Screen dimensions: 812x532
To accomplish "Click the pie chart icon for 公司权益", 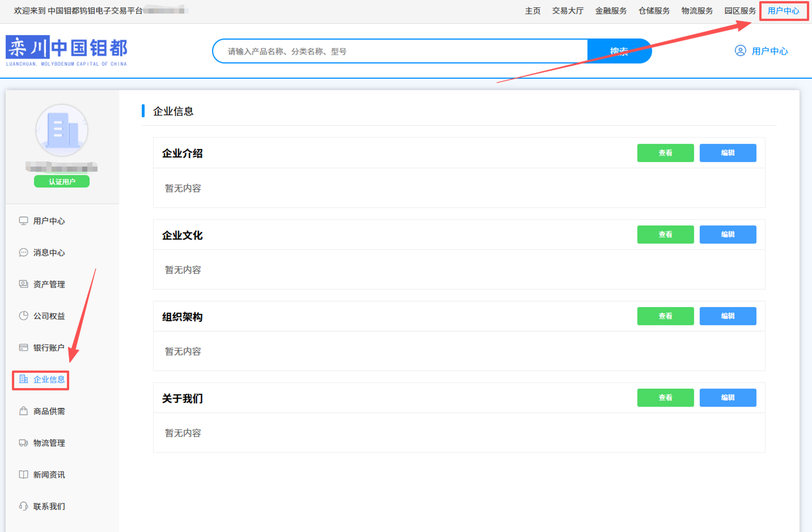I will [24, 316].
